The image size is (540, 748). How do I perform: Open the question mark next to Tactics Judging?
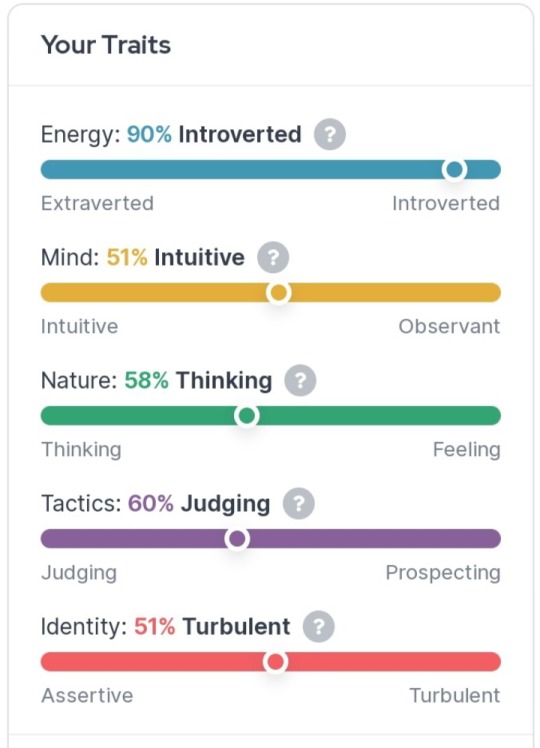[x=299, y=504]
